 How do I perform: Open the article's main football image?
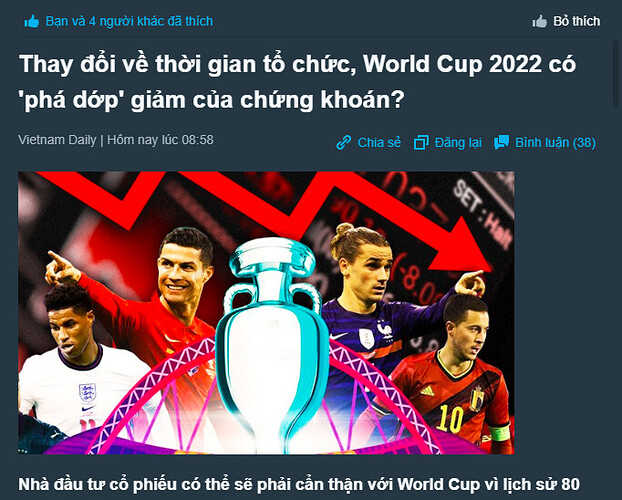(266, 313)
